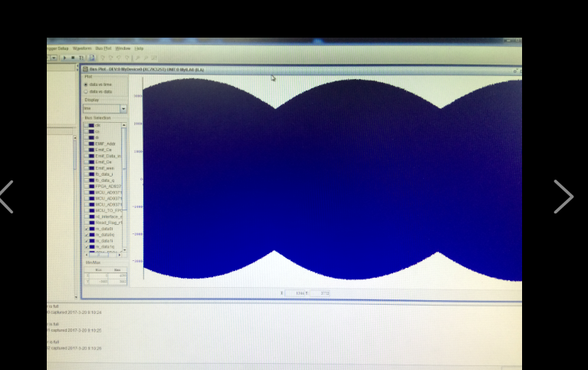The width and height of the screenshot is (588, 370).
Task: Click the di bus row label
Action: pyautogui.click(x=97, y=138)
